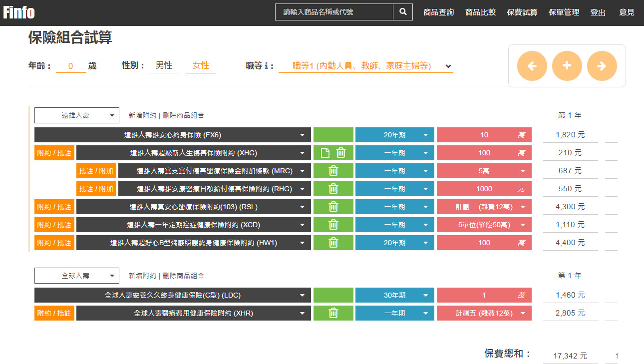Click the product search input field

334,12
